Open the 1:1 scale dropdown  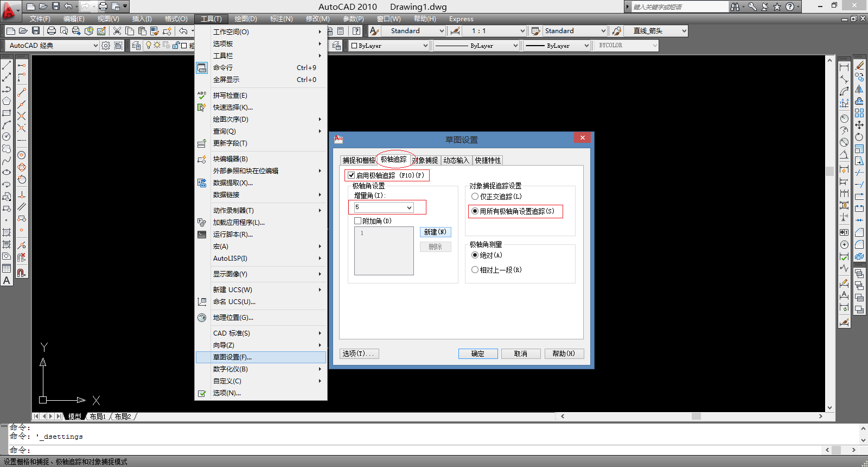495,31
